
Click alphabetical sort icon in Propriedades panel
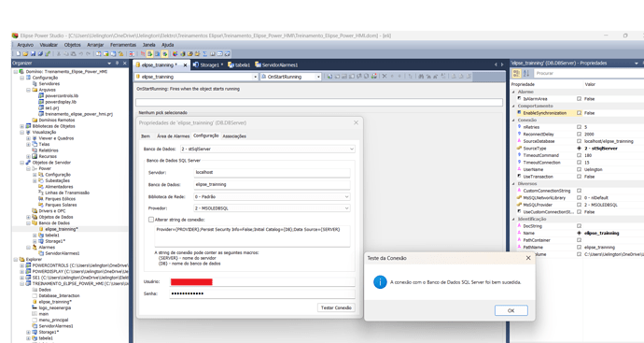[526, 73]
